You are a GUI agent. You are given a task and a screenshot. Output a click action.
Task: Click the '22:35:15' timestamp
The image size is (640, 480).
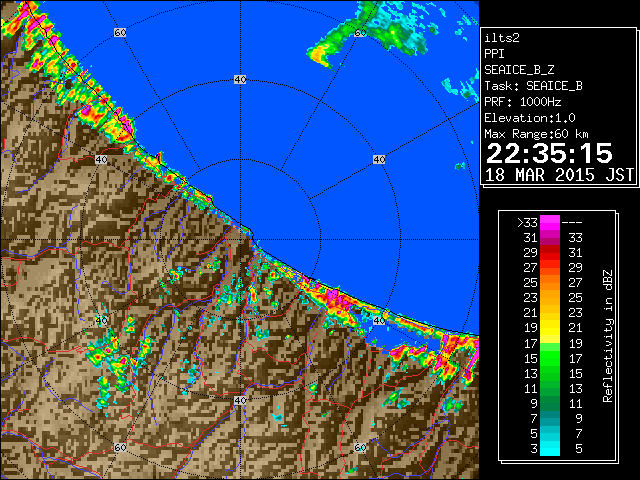pos(549,153)
